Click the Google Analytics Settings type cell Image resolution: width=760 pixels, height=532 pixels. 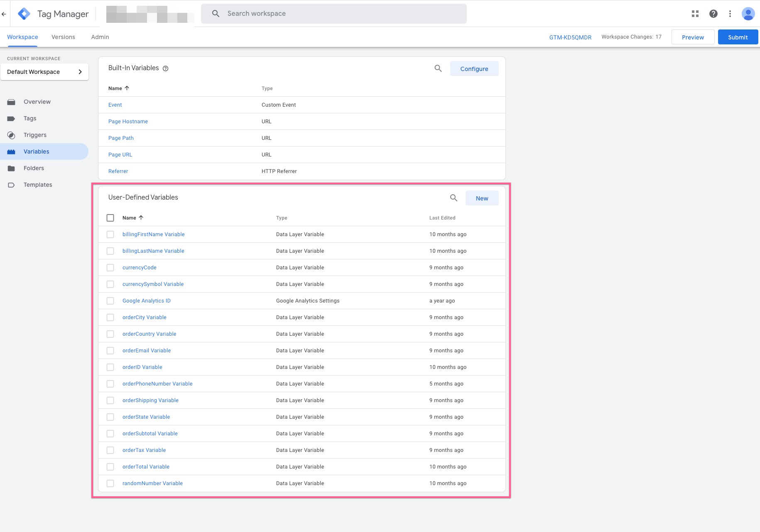tap(308, 301)
